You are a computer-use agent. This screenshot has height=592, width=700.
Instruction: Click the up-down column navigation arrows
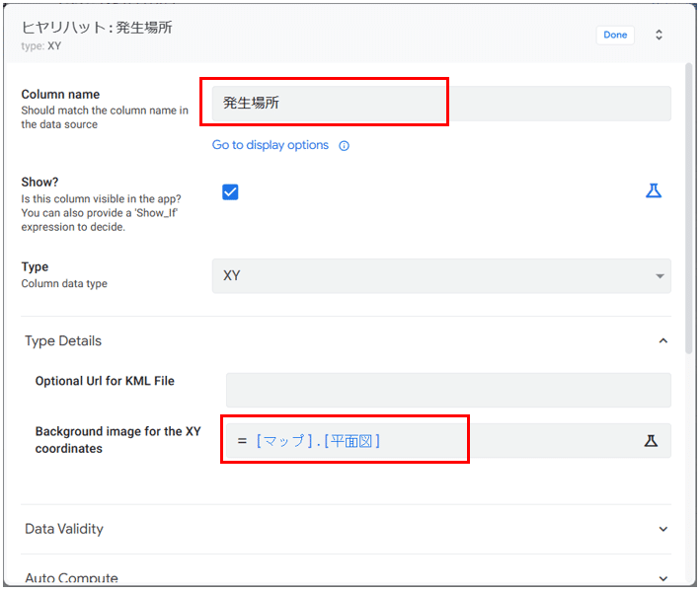659,35
